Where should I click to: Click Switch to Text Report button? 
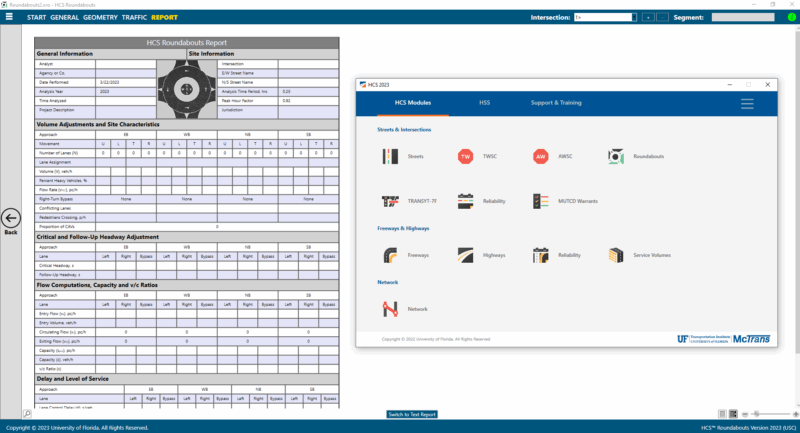coord(412,414)
